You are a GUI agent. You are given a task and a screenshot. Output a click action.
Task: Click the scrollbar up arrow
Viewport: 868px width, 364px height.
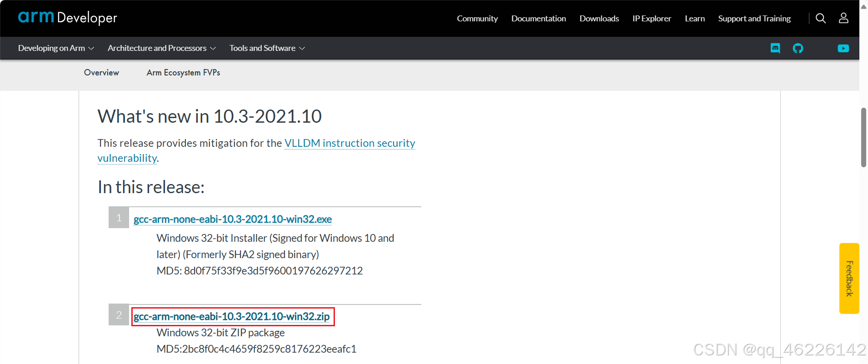[x=863, y=6]
